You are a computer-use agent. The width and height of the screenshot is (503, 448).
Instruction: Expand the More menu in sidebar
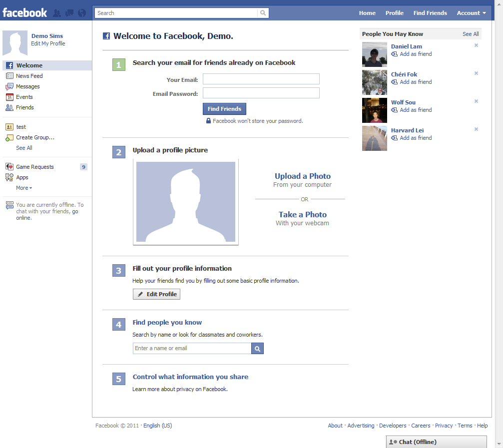pos(24,188)
